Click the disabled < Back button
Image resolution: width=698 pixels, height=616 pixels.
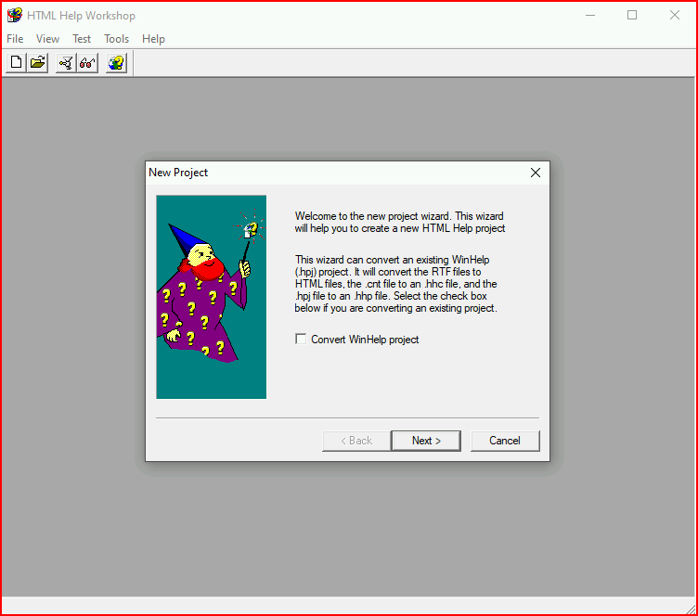pos(356,441)
